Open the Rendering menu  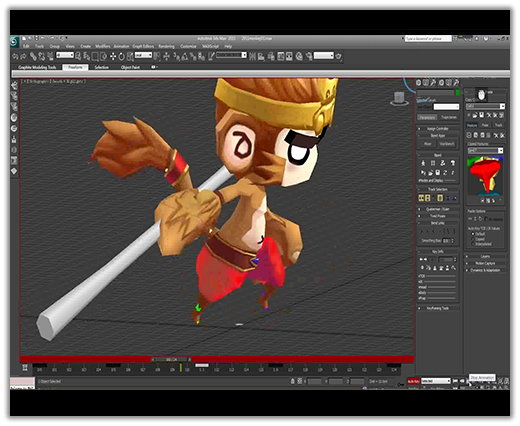point(166,46)
